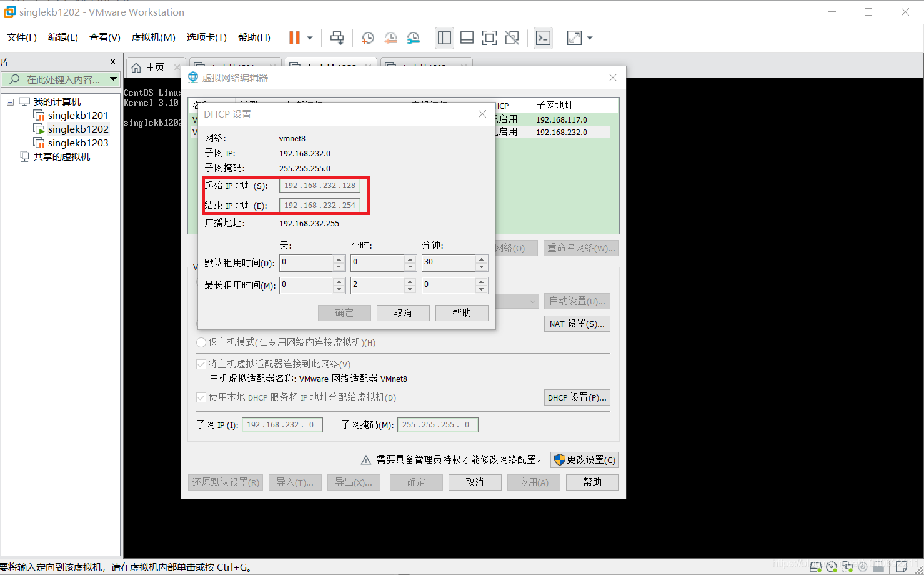The image size is (924, 575).
Task: Toggle 使用本地 DHCP 服务 checkbox
Action: pyautogui.click(x=201, y=397)
